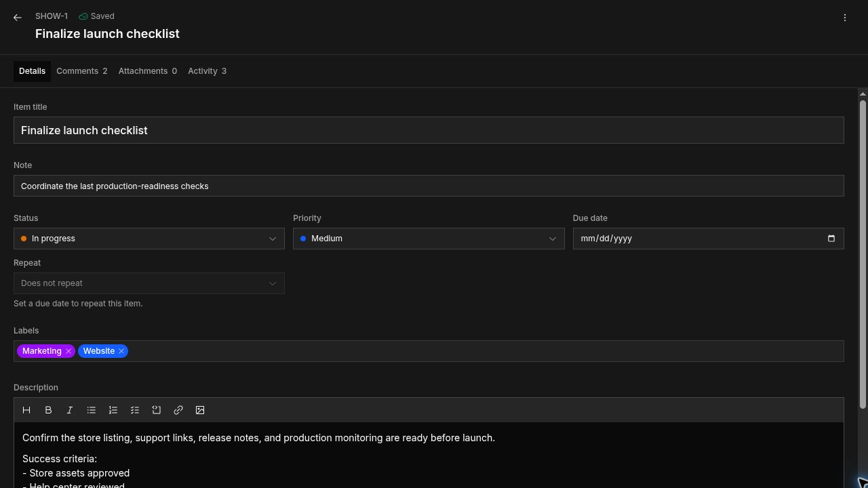
Task: Open the three-dot more options menu
Action: click(x=845, y=18)
